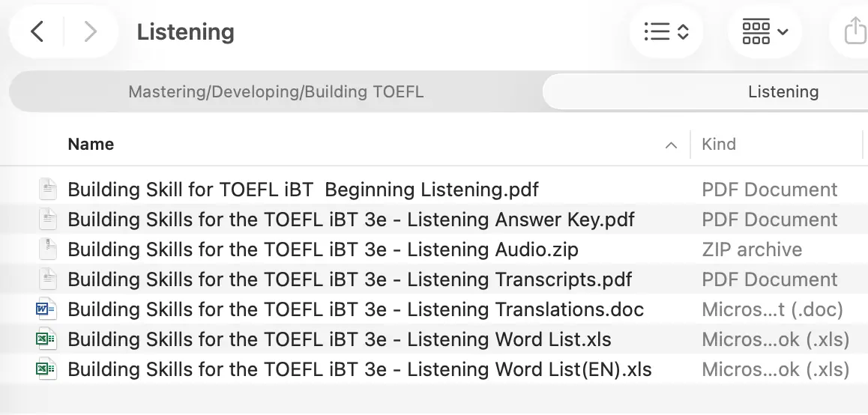868x415 pixels.
Task: Select Listening Answer Key.pdf file name
Action: tap(351, 219)
